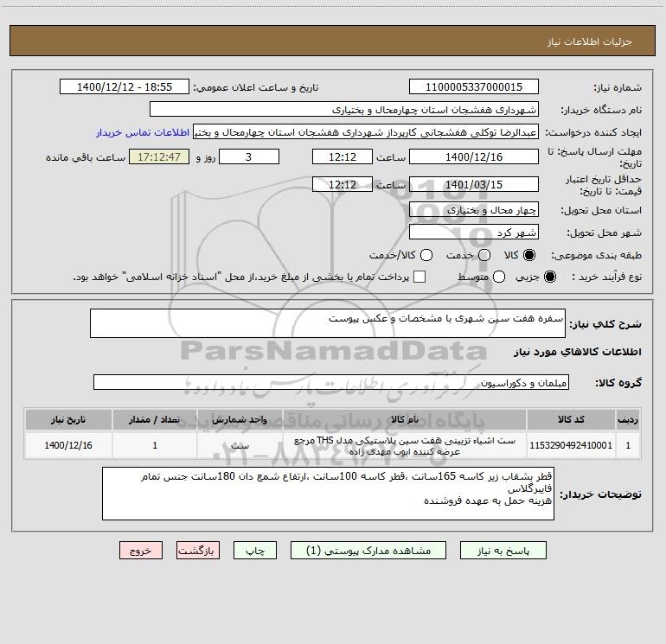
Task: Select the کالا/خدمت radio button
Action: point(426,255)
